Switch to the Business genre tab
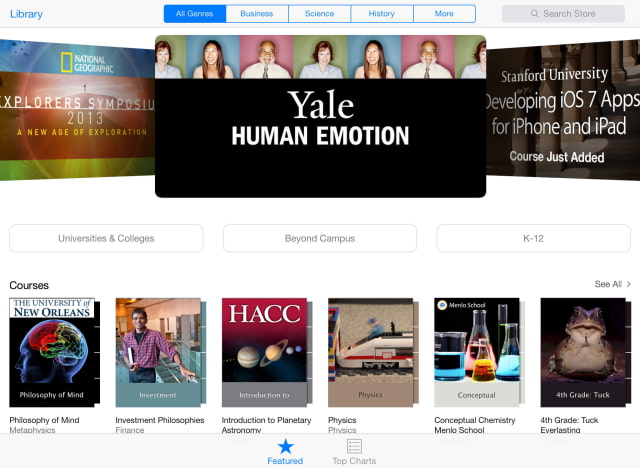640x468 pixels. pyautogui.click(x=257, y=13)
